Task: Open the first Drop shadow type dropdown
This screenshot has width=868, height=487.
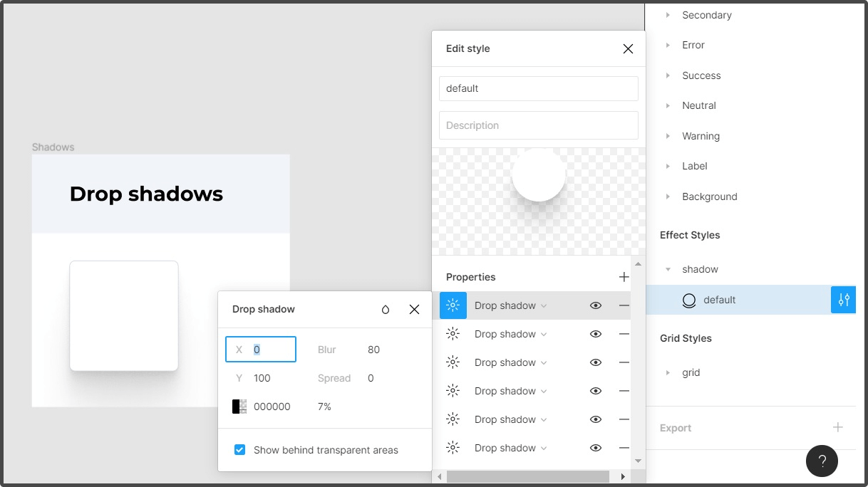Action: coord(510,305)
